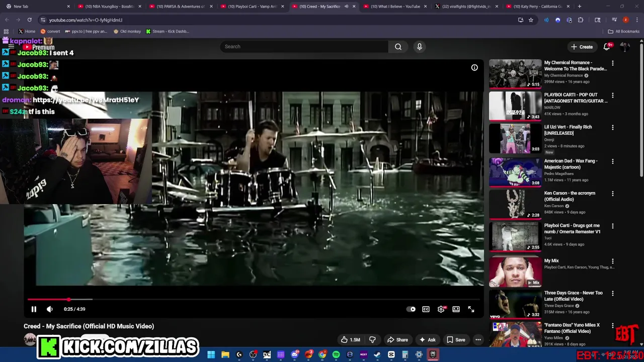Open Spotify from the taskbar
The image size is (644, 362).
pyautogui.click(x=336, y=355)
